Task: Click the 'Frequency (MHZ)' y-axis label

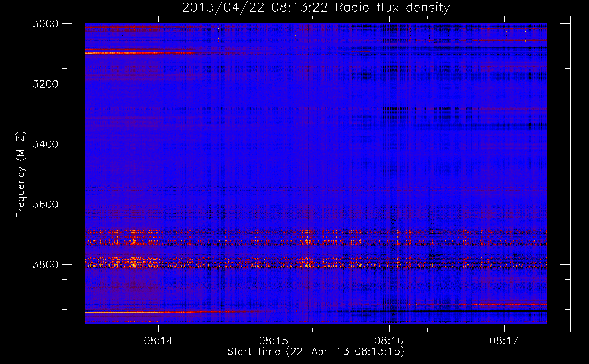Action: pyautogui.click(x=21, y=175)
